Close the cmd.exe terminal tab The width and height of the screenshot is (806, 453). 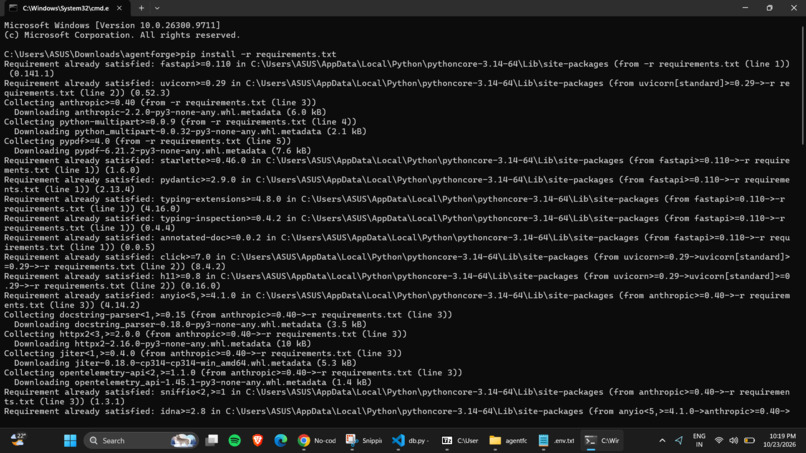click(x=119, y=8)
